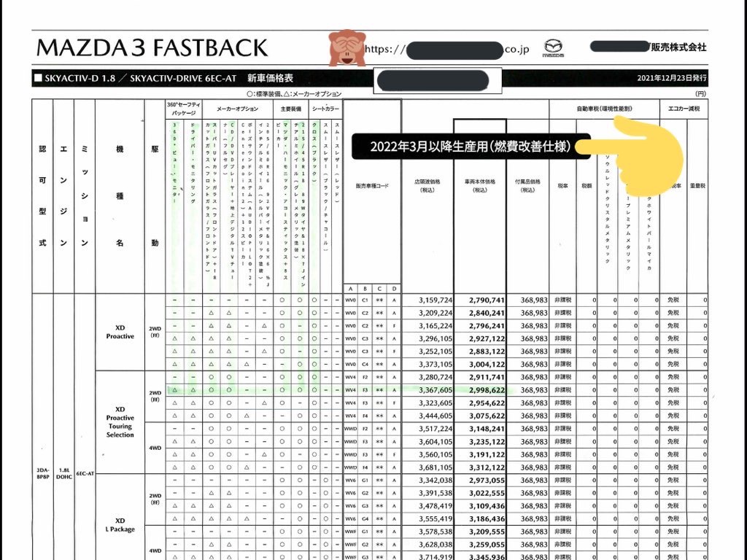Click the store price 3,444,605
747x560 pixels.
tap(436, 416)
